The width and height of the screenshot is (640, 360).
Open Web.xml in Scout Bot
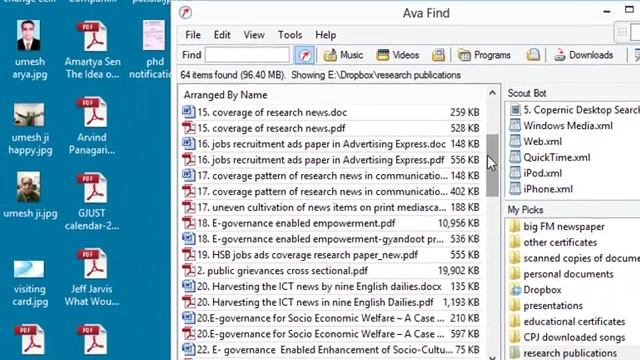[536, 142]
